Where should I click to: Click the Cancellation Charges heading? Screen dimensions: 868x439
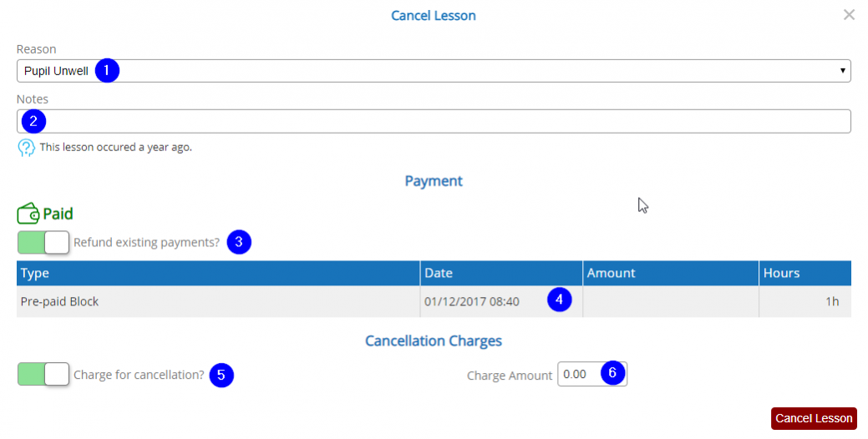coord(434,341)
